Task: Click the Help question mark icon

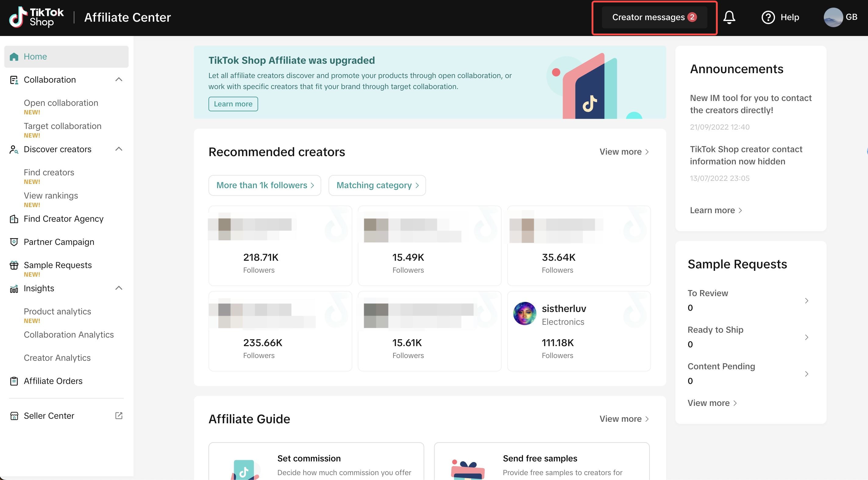Action: pyautogui.click(x=768, y=17)
